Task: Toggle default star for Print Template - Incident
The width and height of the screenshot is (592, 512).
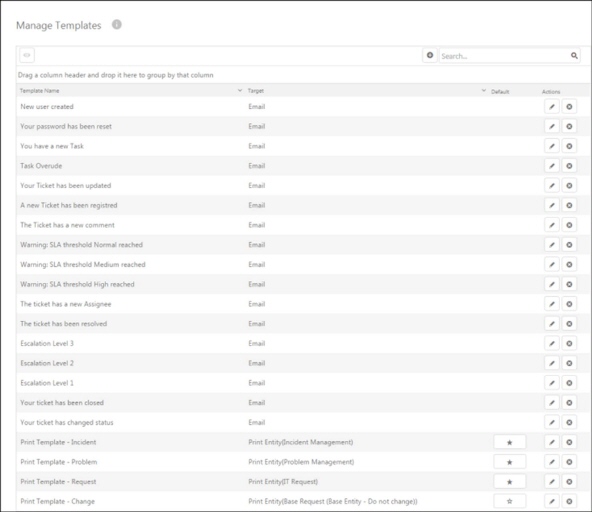Action: [509, 442]
